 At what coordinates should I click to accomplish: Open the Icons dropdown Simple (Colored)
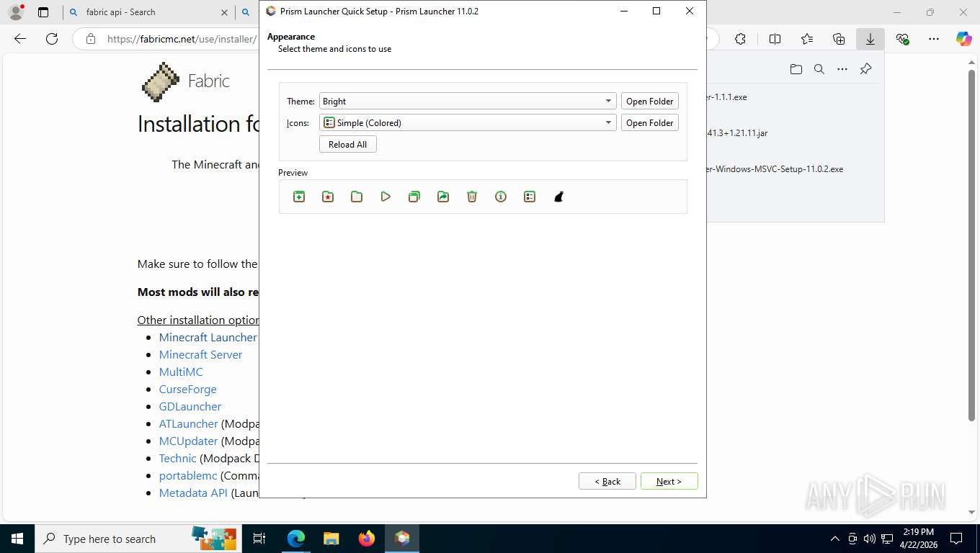(x=468, y=123)
